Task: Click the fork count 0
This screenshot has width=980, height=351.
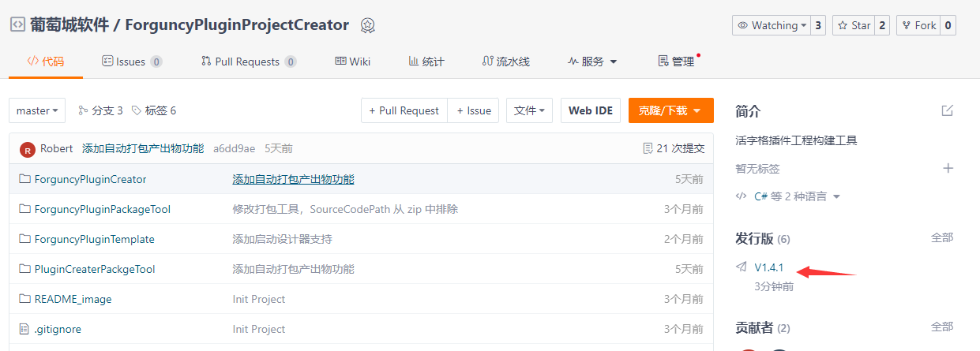Action: point(948,25)
